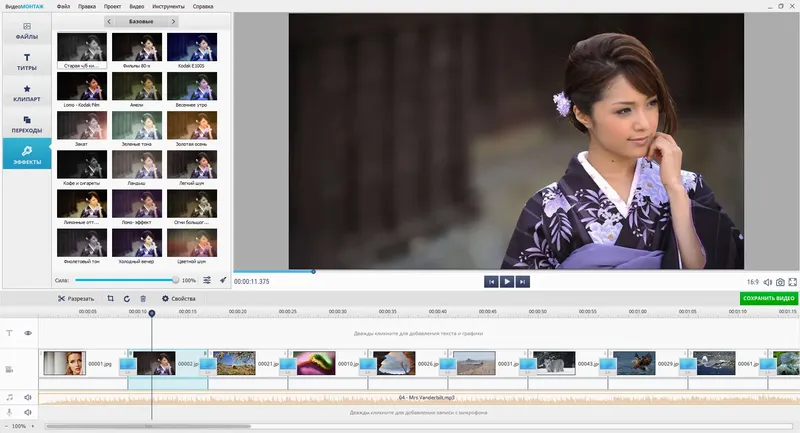The width and height of the screenshot is (800, 433).
Task: Select the crop tool in timeline toolbar
Action: (110, 298)
